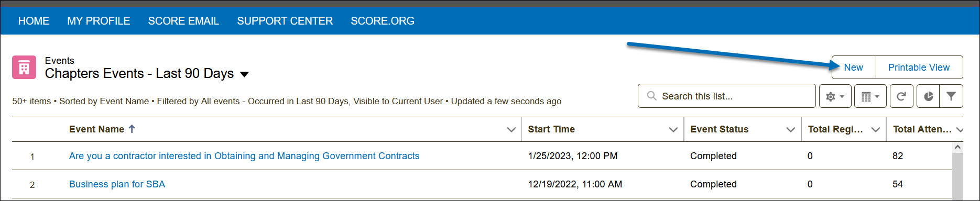Image resolution: width=980 pixels, height=201 pixels.
Task: Show the charts panel icon
Action: pyautogui.click(x=928, y=96)
